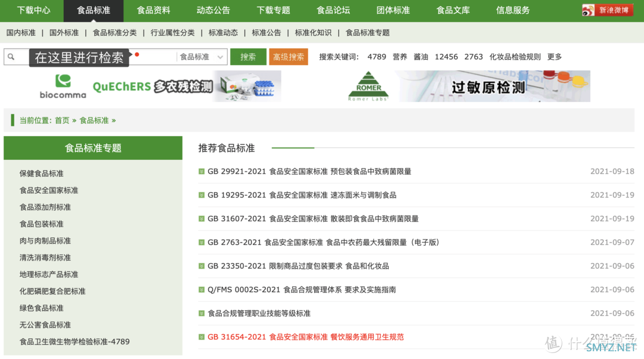This screenshot has height=359, width=644.
Task: Select the 酱油 search keyword
Action: click(x=420, y=57)
